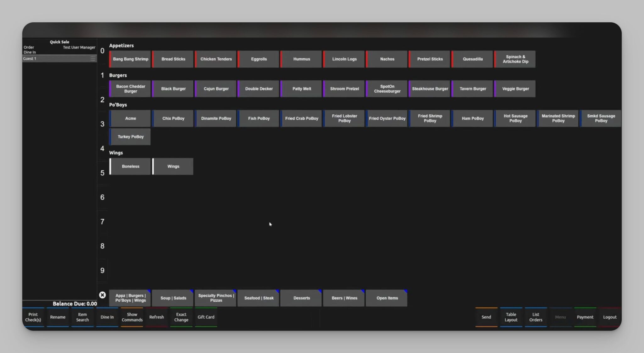
Task: Tap the Chicken Tenders item
Action: 215,59
